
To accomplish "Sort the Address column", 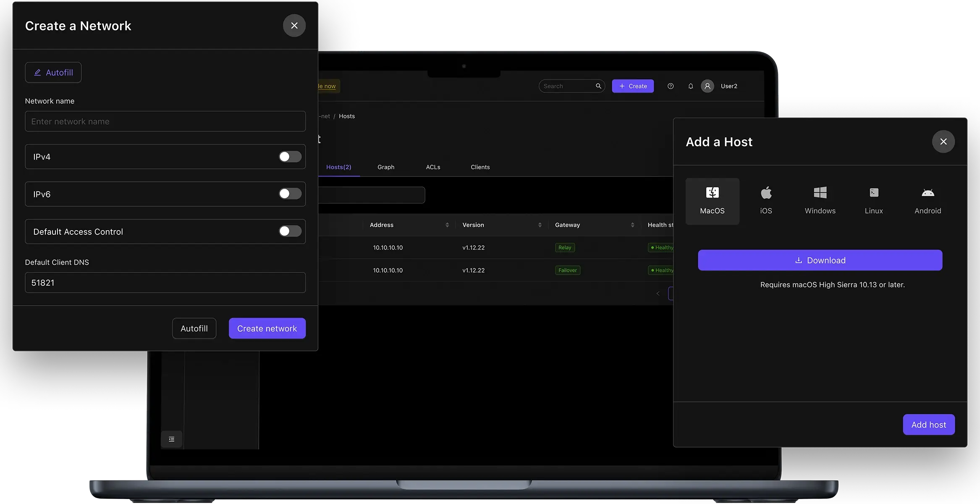I will (447, 225).
